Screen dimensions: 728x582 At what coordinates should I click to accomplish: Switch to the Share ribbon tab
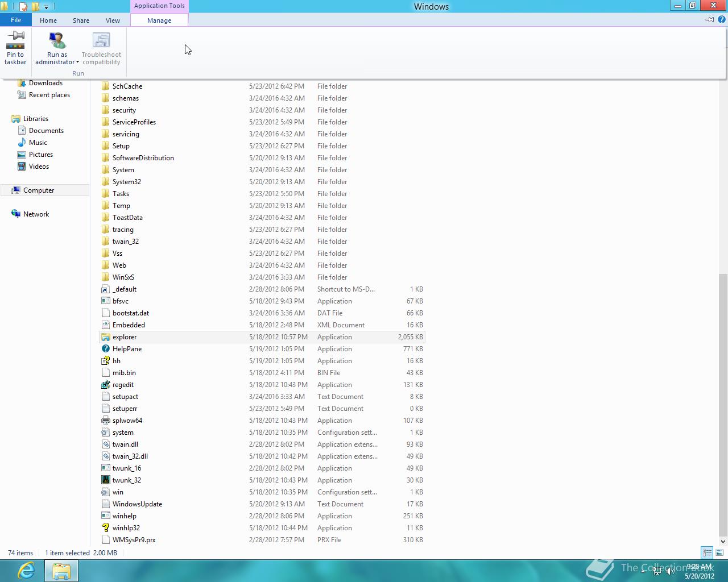click(81, 20)
